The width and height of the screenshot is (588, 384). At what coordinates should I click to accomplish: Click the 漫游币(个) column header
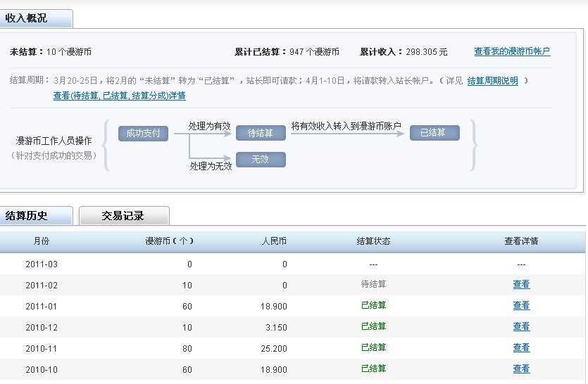point(169,241)
